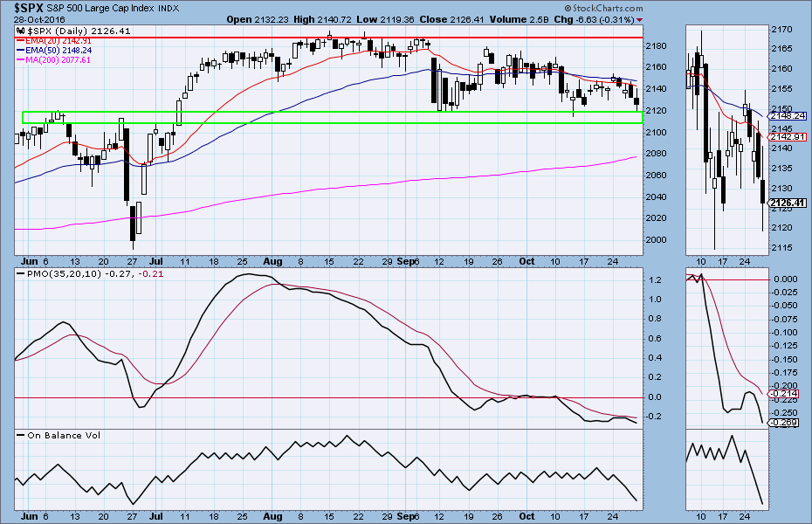812x524 pixels.
Task: Click the EMA(20) 2142.91 legend text
Action: point(56,40)
